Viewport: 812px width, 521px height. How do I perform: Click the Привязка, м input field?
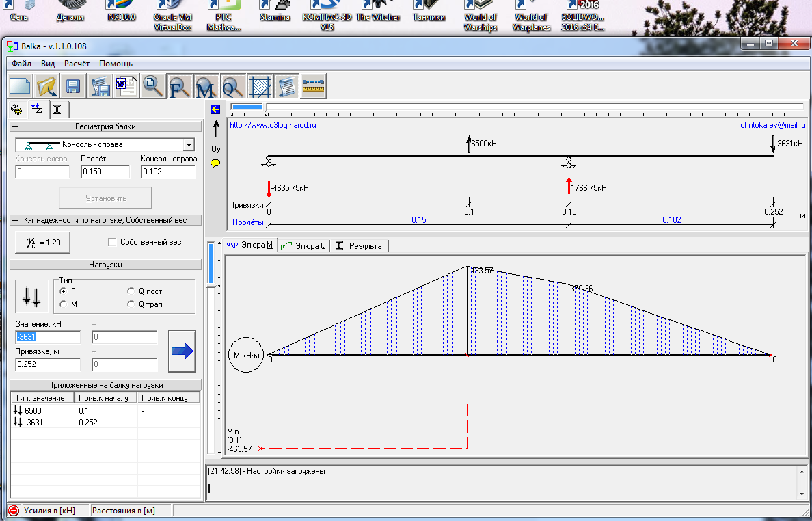point(48,364)
